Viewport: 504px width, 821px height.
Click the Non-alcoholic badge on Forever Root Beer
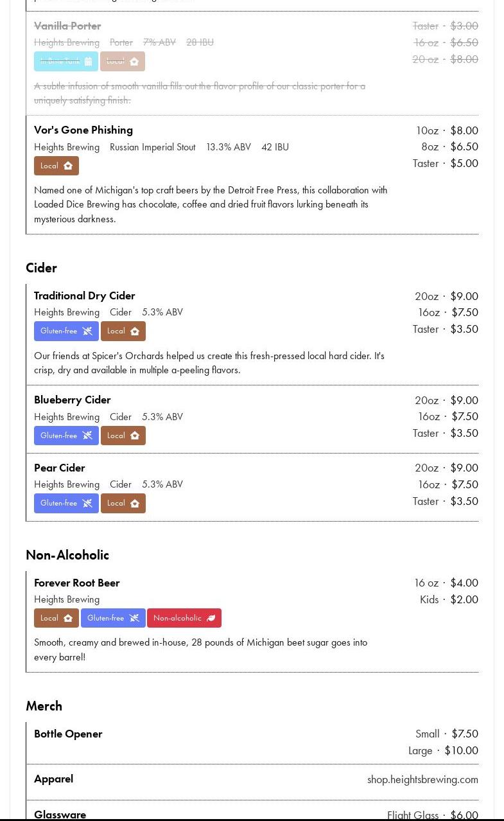tap(184, 618)
